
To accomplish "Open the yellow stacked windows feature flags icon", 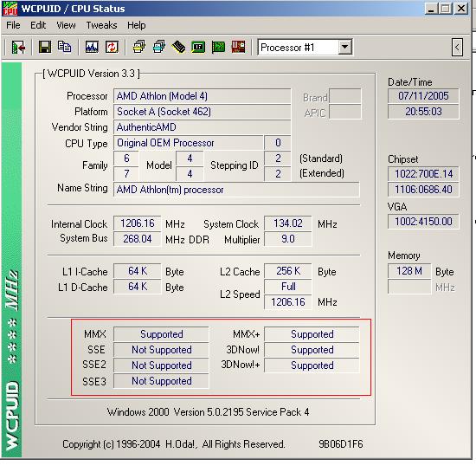I will 139,47.
